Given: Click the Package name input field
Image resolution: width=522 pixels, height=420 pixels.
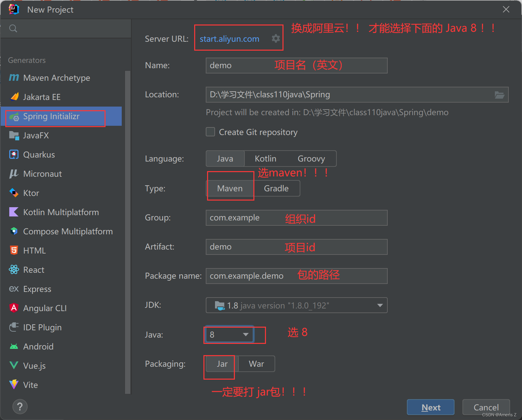Looking at the screenshot, I should (x=296, y=276).
